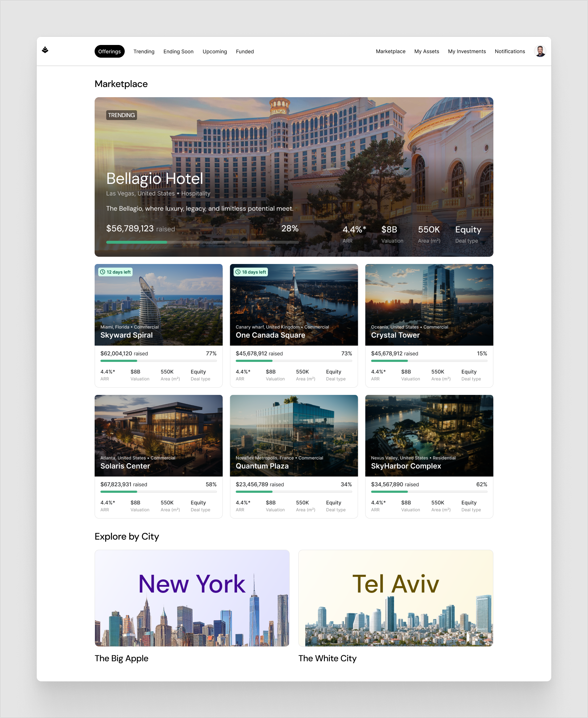Click the Bellagio description tagline
This screenshot has height=718, width=588.
[x=200, y=209]
